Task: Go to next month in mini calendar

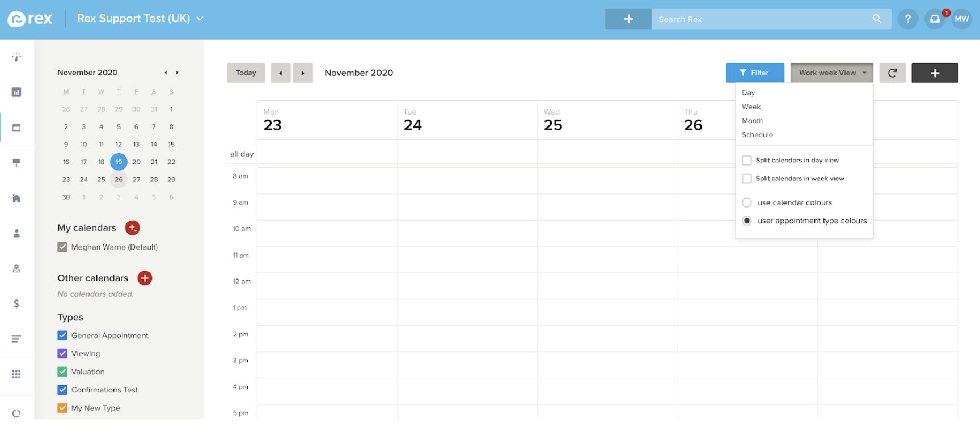Action: 177,73
